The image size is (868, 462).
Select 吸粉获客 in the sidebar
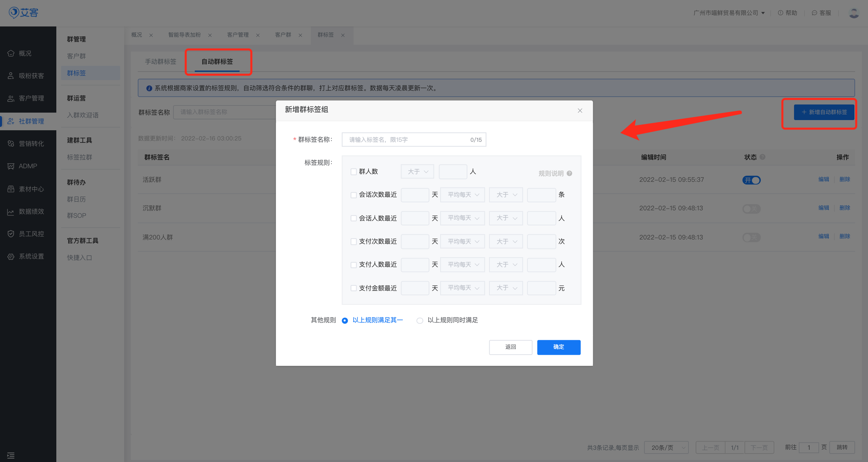[x=31, y=75]
